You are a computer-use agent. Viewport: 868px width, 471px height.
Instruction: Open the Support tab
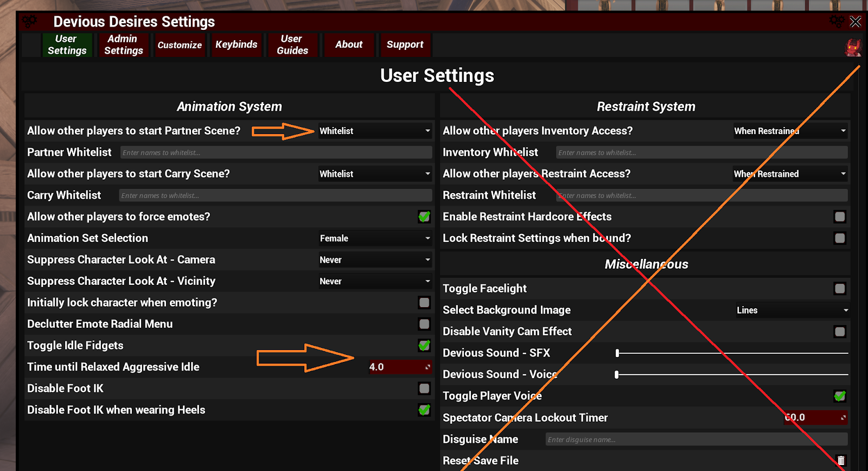click(405, 44)
